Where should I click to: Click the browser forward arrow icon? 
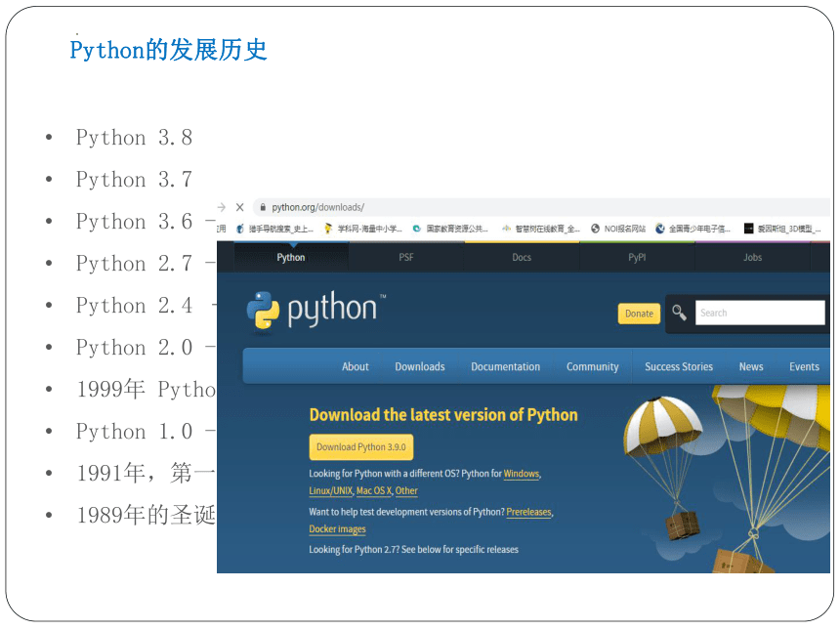(222, 207)
